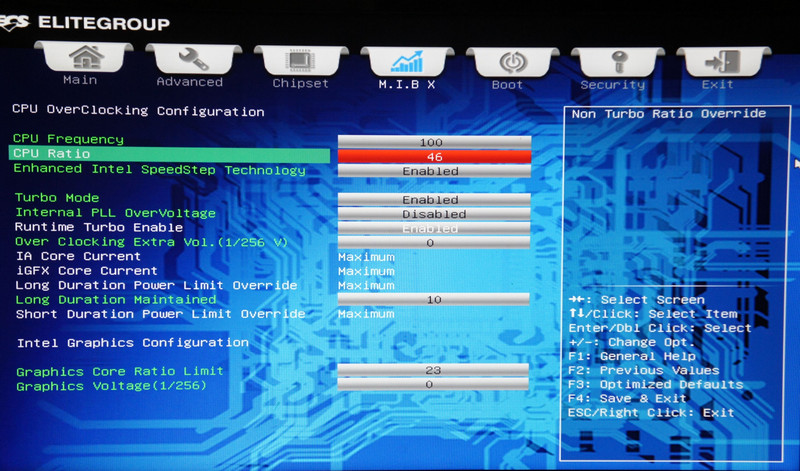Screen dimensions: 800x471
Task: Select the CPU Frequency value field 100
Action: (434, 142)
